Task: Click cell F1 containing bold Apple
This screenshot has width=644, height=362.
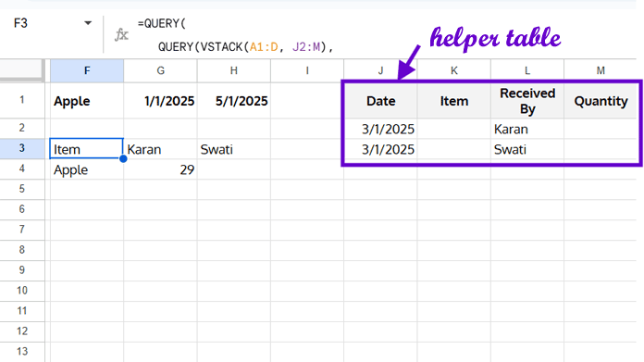Action: click(x=87, y=101)
